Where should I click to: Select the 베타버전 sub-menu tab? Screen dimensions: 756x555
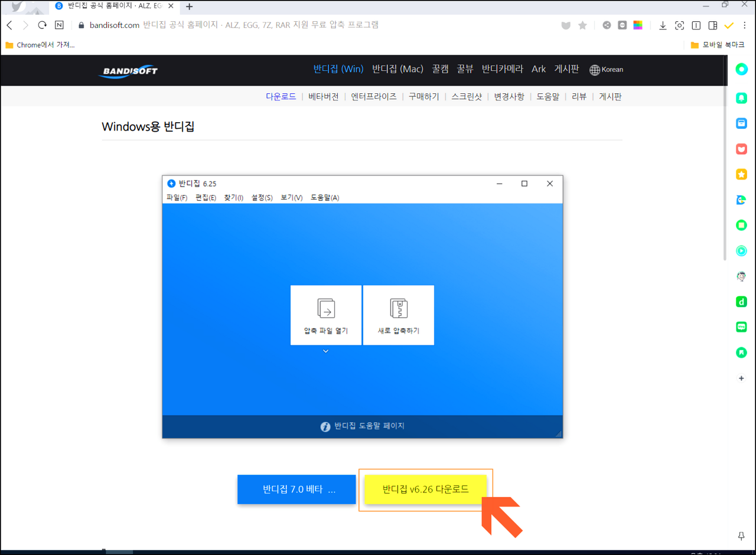pyautogui.click(x=324, y=96)
